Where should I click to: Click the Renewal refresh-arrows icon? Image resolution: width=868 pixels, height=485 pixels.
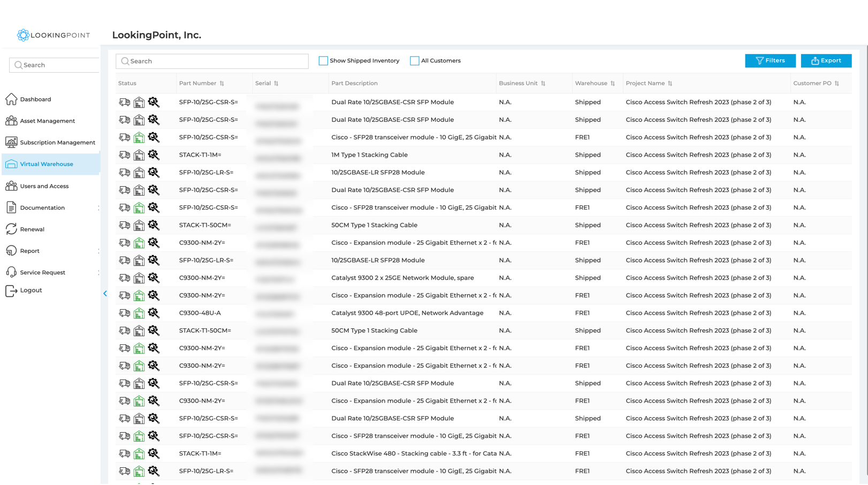11,229
